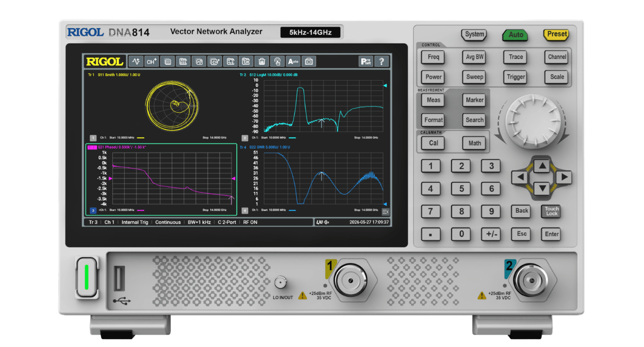The width and height of the screenshot is (644, 347).
Task: Click the Enter key
Action: click(x=552, y=234)
